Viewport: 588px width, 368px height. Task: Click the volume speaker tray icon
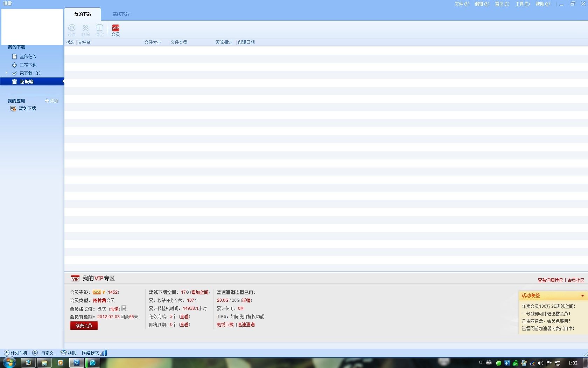click(541, 363)
